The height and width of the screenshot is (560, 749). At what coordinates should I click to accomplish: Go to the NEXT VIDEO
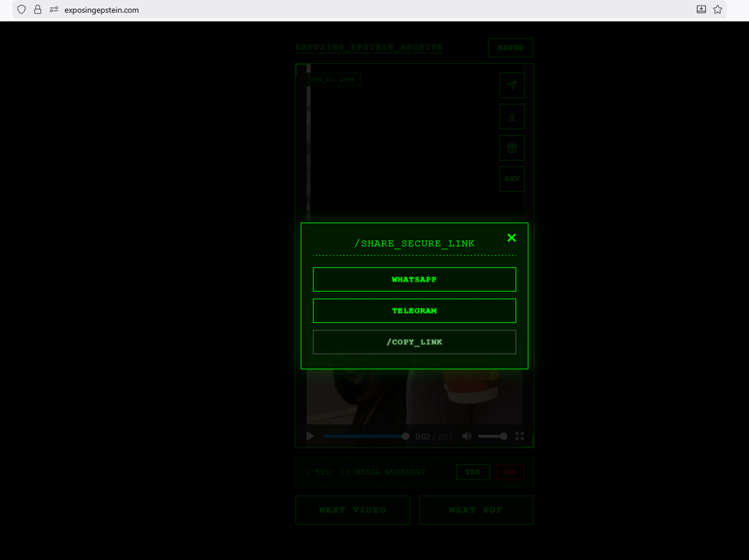(x=352, y=510)
